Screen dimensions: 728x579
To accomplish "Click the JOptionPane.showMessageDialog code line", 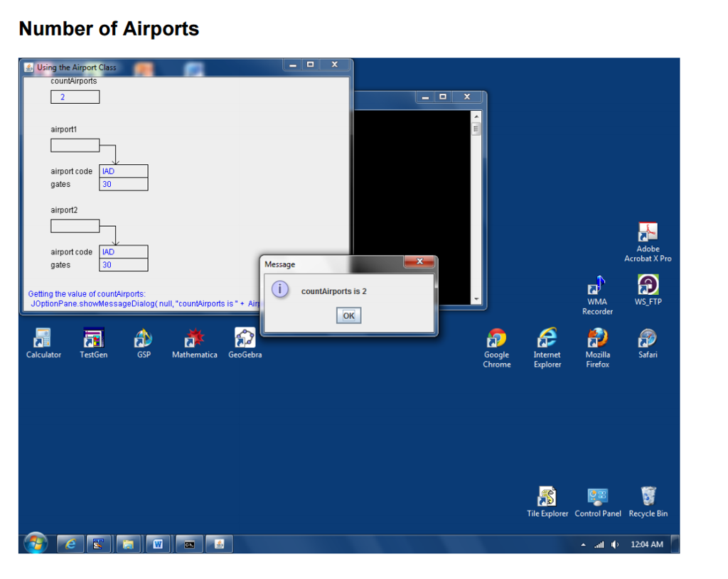I will [x=145, y=304].
